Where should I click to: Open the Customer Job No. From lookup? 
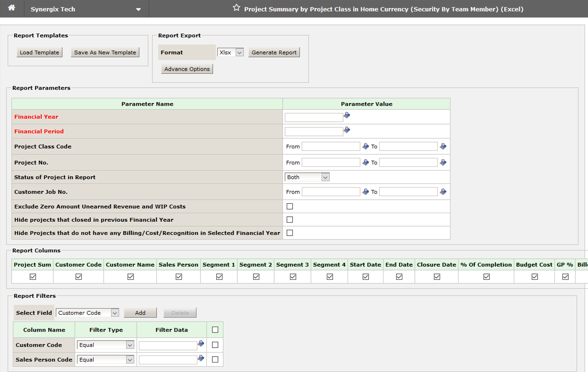point(365,191)
